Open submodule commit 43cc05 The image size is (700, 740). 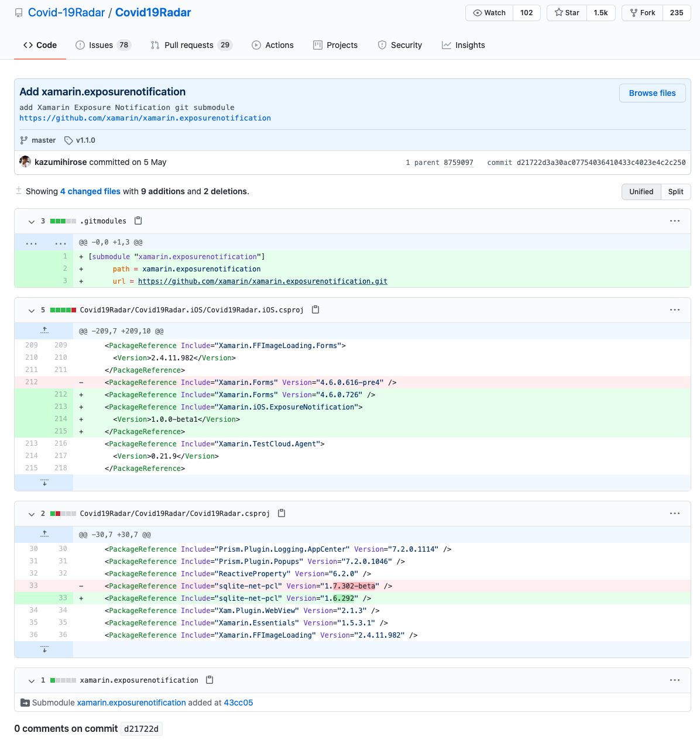click(x=238, y=703)
